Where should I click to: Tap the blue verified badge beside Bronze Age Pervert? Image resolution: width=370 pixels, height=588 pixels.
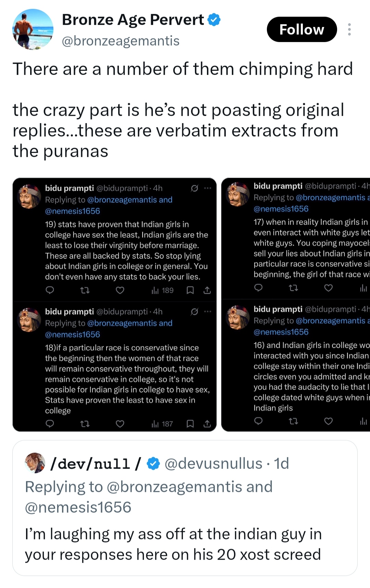[214, 20]
